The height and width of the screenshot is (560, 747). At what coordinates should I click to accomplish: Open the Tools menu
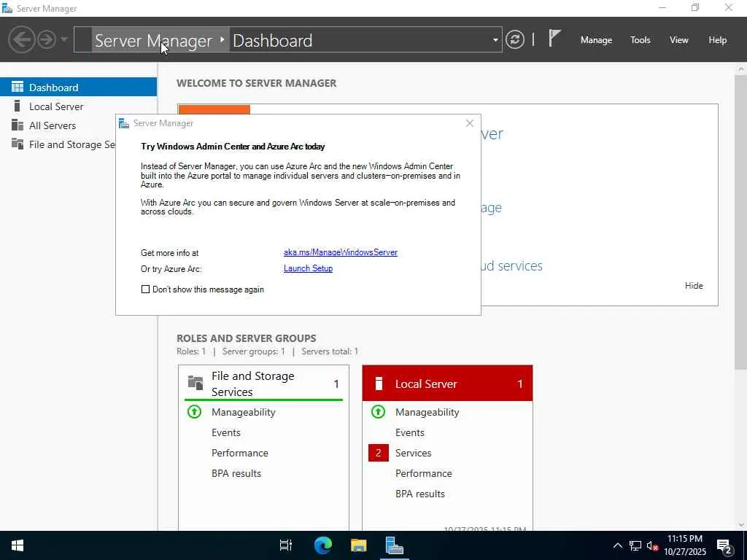(640, 40)
